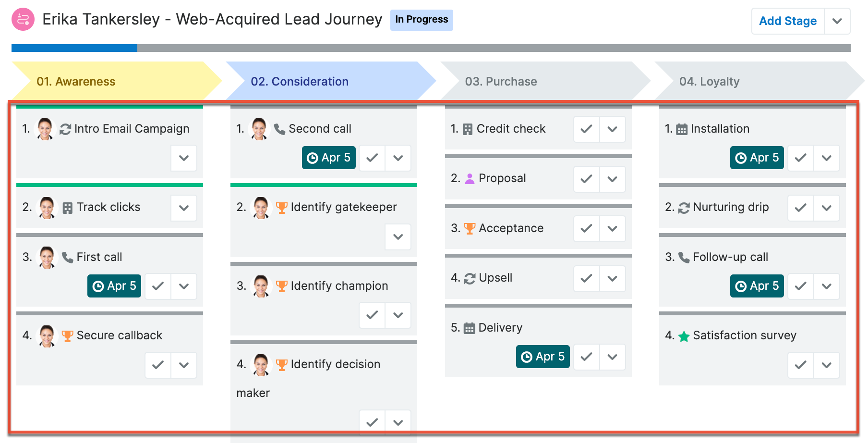The height and width of the screenshot is (446, 868).
Task: Mark Credit check step as complete
Action: tap(587, 129)
